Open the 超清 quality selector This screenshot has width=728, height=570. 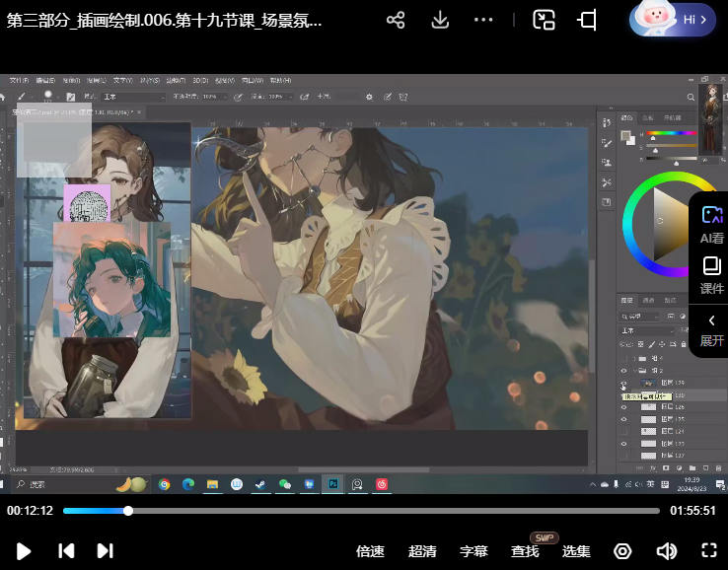422,551
